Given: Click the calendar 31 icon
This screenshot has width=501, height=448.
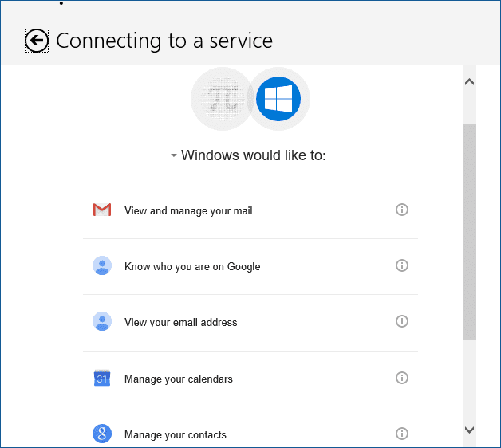Looking at the screenshot, I should click(102, 378).
